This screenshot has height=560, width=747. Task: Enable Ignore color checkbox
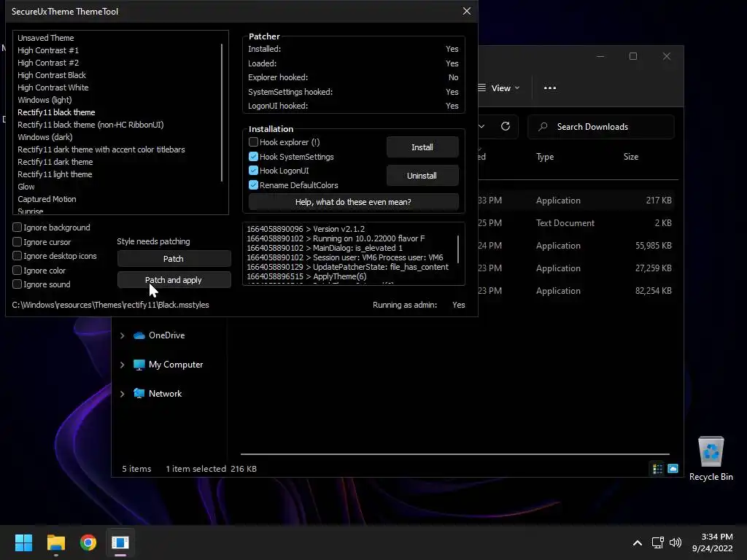point(18,270)
